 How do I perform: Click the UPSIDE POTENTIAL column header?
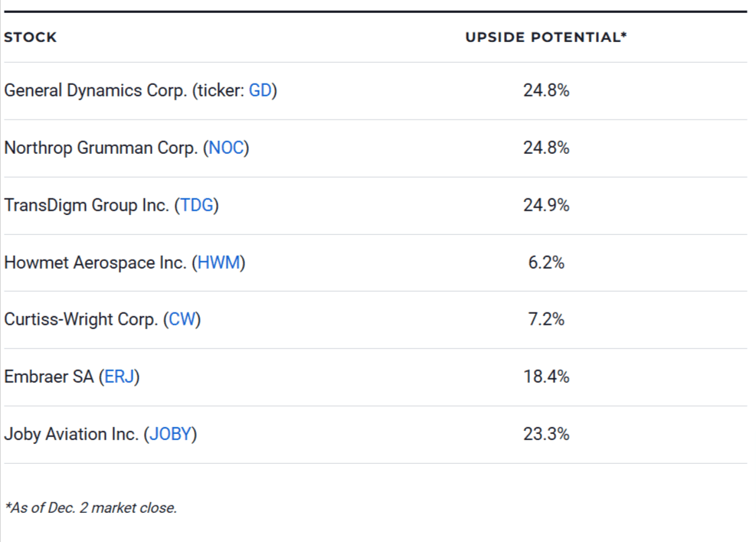click(x=546, y=38)
